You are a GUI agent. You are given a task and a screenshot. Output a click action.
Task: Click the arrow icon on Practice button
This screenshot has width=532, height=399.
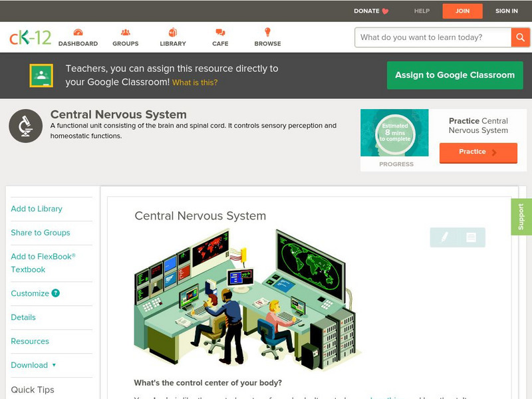pyautogui.click(x=494, y=152)
